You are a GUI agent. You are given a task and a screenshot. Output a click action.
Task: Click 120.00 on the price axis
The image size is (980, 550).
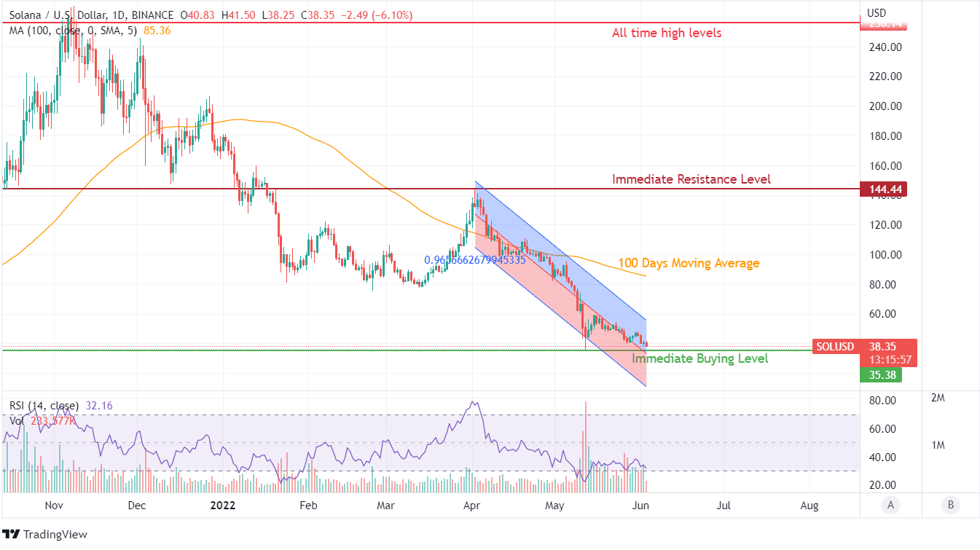(x=886, y=225)
